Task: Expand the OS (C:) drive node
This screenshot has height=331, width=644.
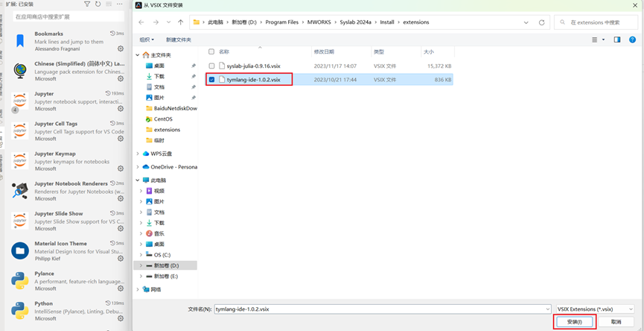Action: (141, 255)
